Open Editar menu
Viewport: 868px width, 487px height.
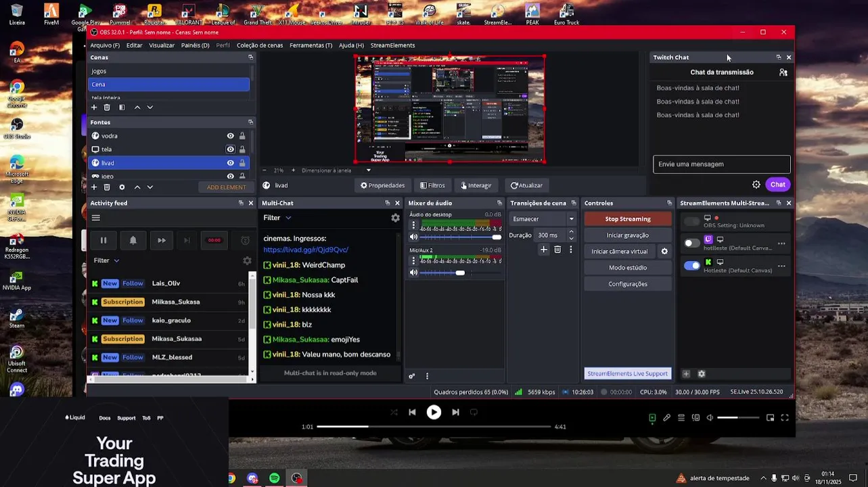point(135,45)
